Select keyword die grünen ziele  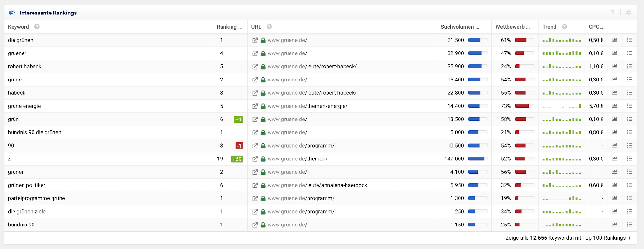pyautogui.click(x=27, y=212)
